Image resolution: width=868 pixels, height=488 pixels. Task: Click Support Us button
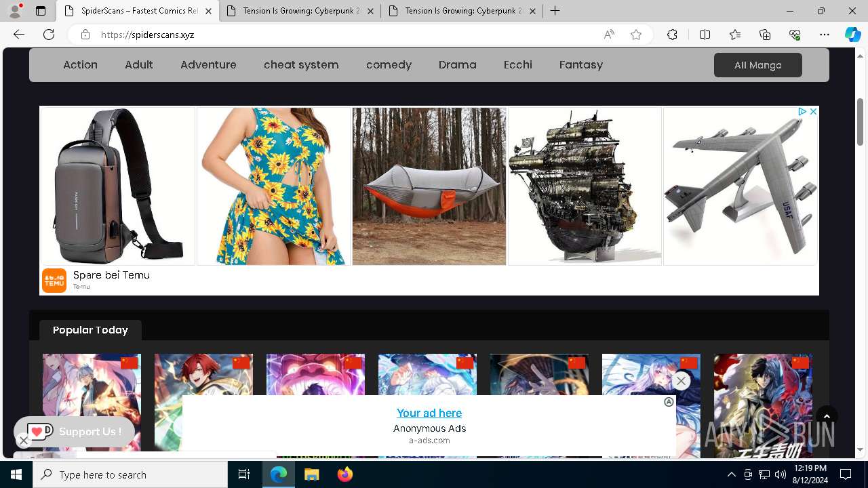pyautogui.click(x=75, y=432)
